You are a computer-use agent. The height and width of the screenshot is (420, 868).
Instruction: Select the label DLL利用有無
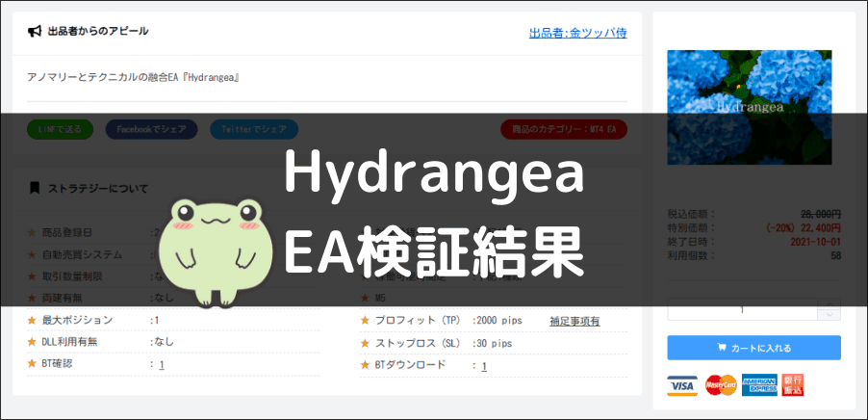click(x=69, y=342)
